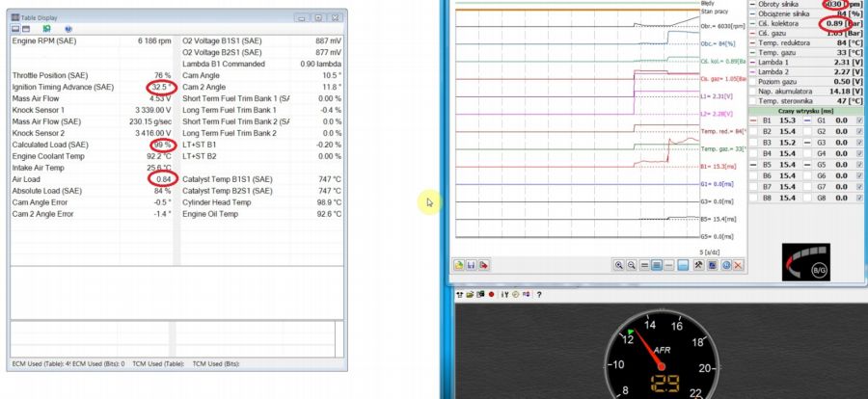Click the B/G fuel switch button
The image size is (868, 399).
click(x=820, y=272)
